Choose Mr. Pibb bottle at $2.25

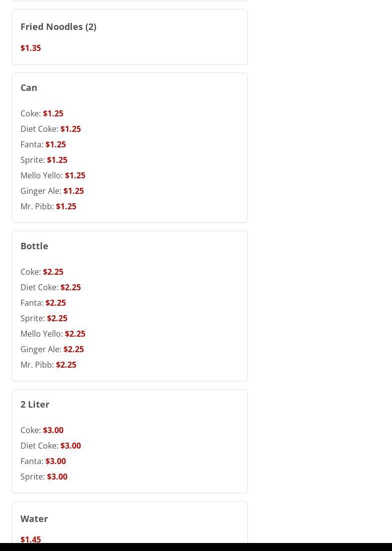pyautogui.click(x=48, y=365)
